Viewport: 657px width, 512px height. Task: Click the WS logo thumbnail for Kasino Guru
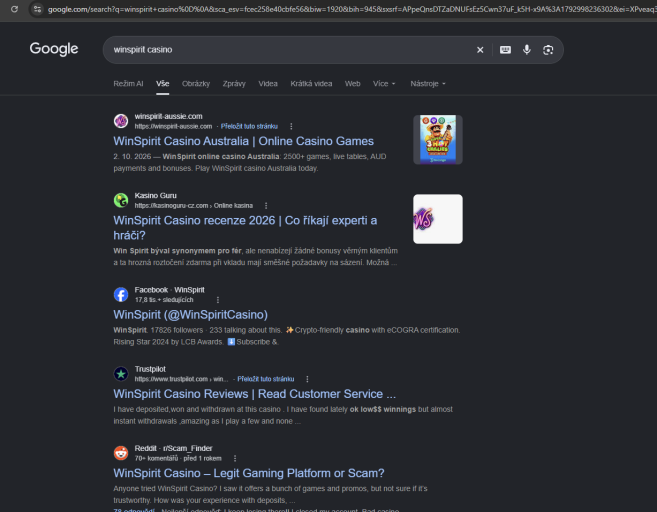[x=438, y=219]
